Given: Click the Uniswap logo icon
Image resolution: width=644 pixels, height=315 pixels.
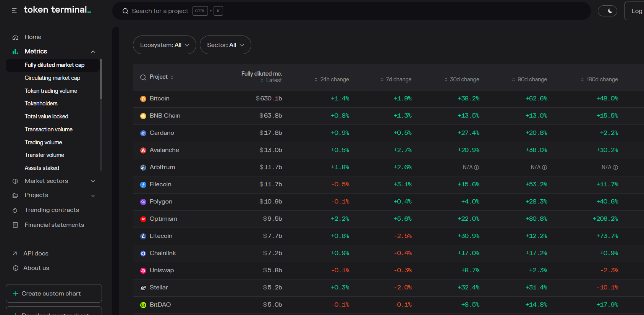Looking at the screenshot, I should (143, 271).
